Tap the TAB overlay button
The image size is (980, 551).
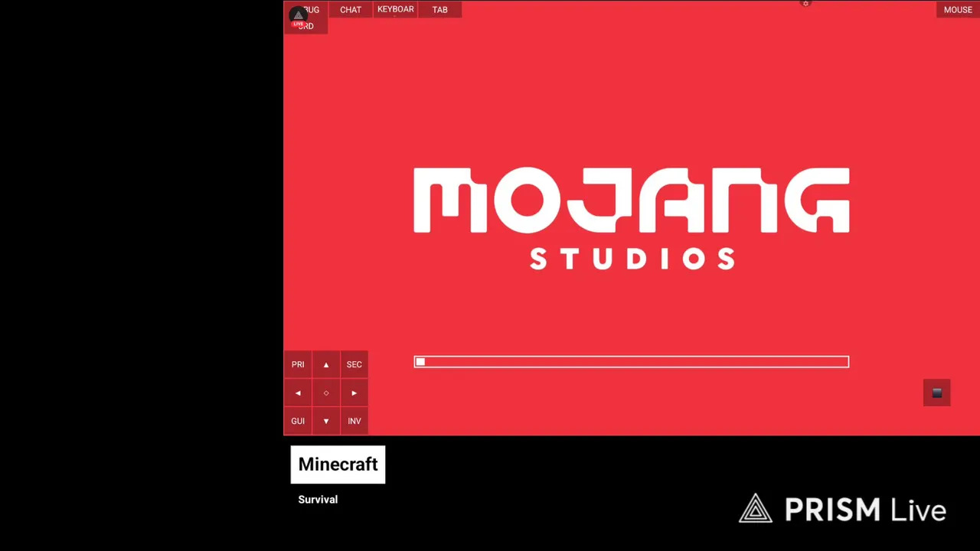point(439,9)
